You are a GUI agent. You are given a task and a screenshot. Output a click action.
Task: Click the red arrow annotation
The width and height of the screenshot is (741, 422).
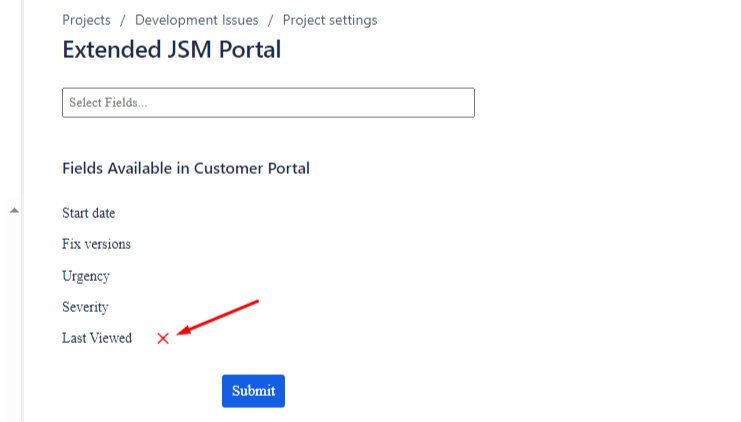[218, 318]
